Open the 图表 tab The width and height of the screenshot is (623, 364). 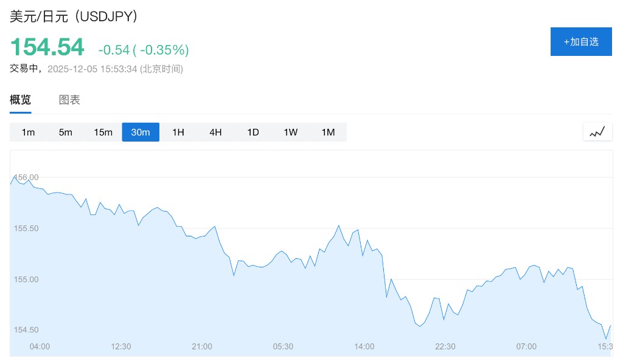(x=69, y=100)
